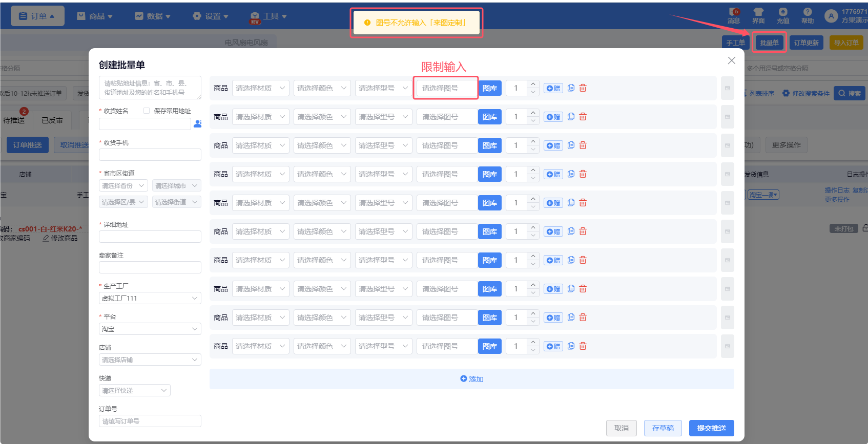
Task: Focus the 详细地址 input field
Action: tap(150, 237)
